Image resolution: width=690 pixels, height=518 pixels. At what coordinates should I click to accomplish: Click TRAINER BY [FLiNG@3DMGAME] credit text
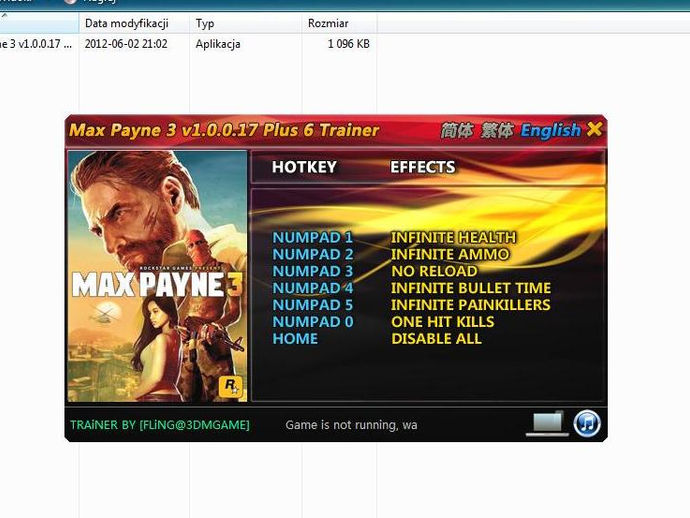point(160,425)
